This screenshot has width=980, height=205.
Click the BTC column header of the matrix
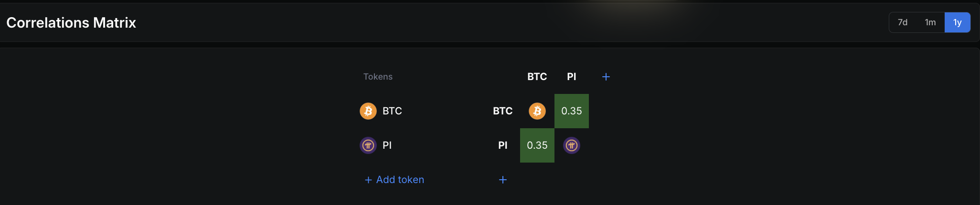(537, 77)
